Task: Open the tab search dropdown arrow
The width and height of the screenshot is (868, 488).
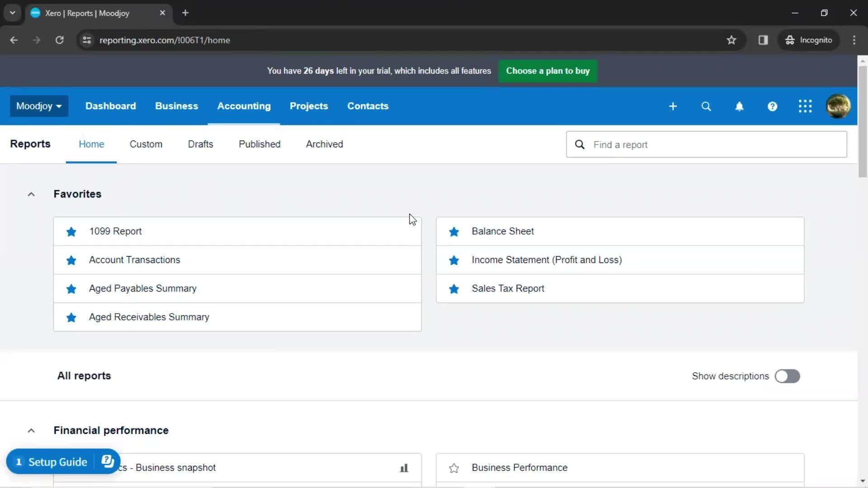Action: 13,13
